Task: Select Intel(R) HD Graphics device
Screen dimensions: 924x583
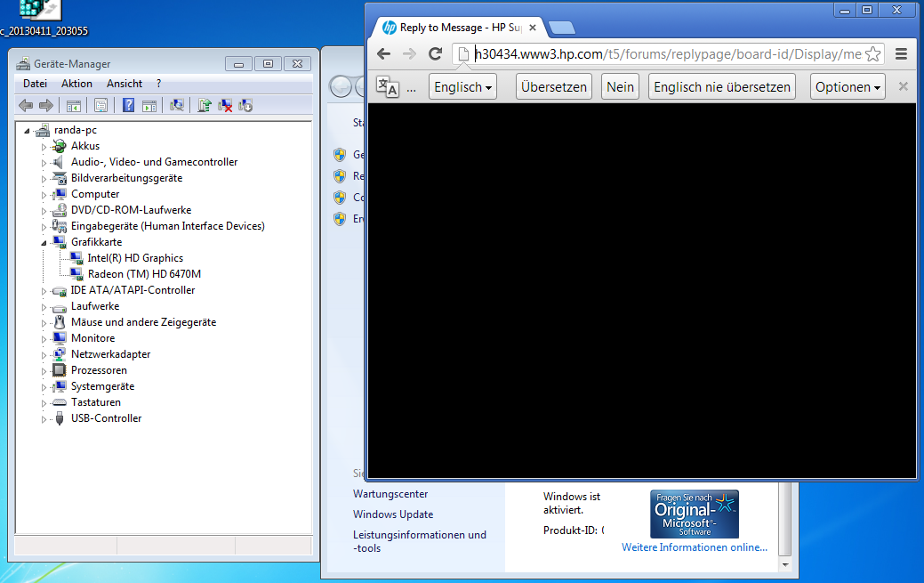Action: pos(135,258)
